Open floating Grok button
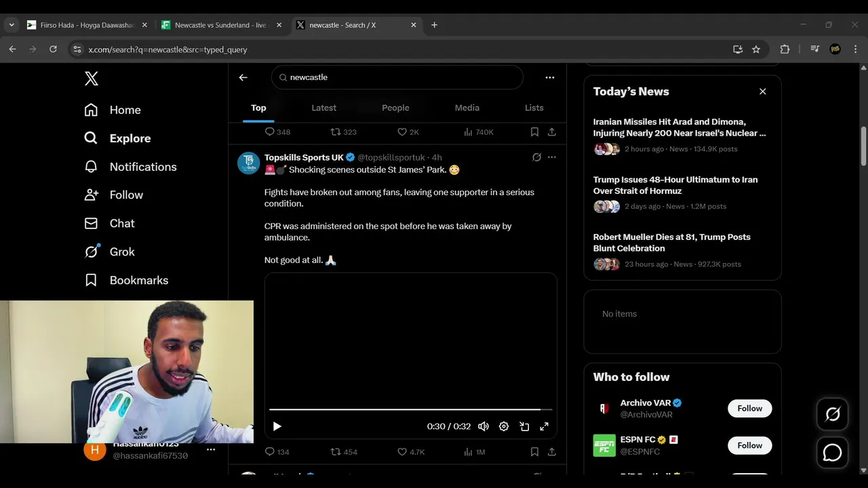 pos(833,413)
